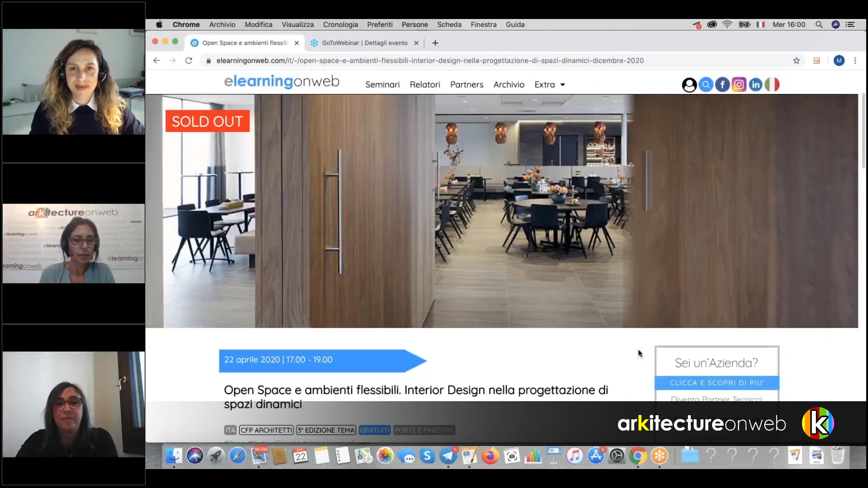Open the Cronologia menu
This screenshot has height=488, width=868.
pos(340,25)
